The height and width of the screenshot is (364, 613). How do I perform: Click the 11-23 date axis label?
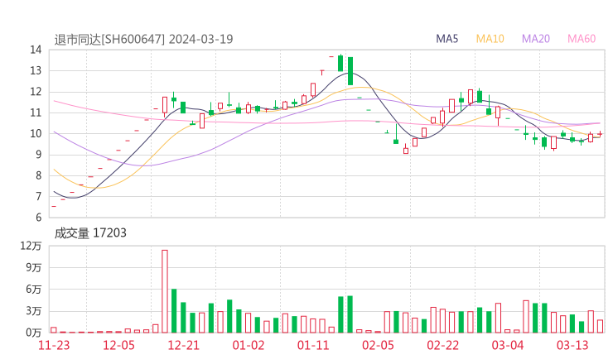[x=54, y=345]
